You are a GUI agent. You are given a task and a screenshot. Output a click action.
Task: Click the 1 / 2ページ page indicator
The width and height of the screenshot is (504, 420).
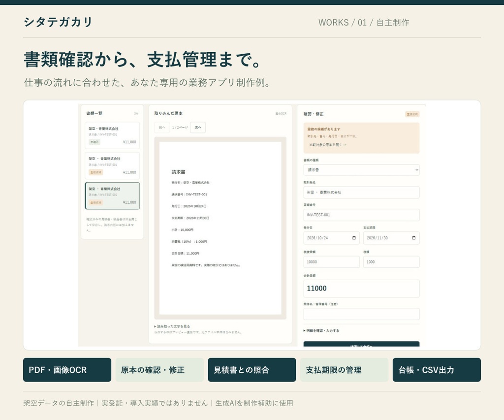coord(180,128)
